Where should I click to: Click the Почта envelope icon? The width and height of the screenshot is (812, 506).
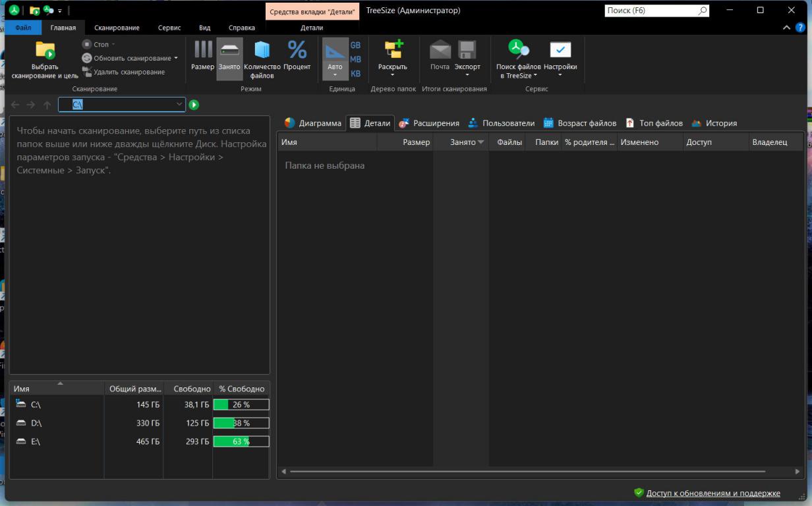(x=440, y=50)
